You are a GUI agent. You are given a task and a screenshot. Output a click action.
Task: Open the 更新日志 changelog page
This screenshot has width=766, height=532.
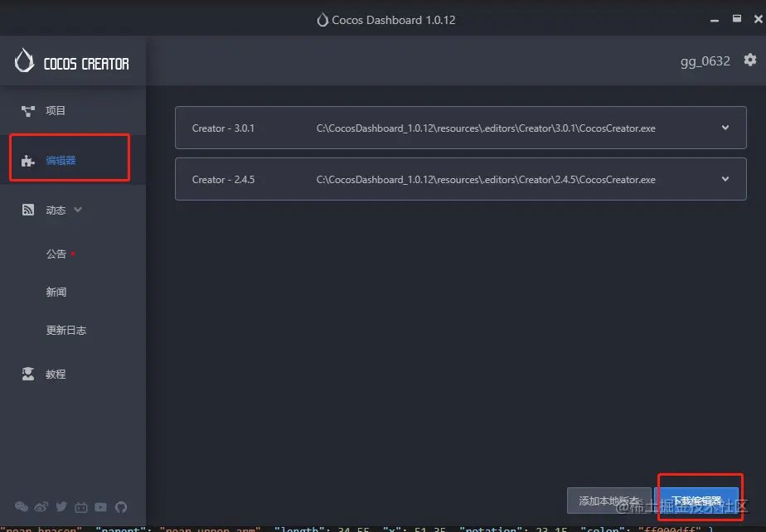click(66, 331)
